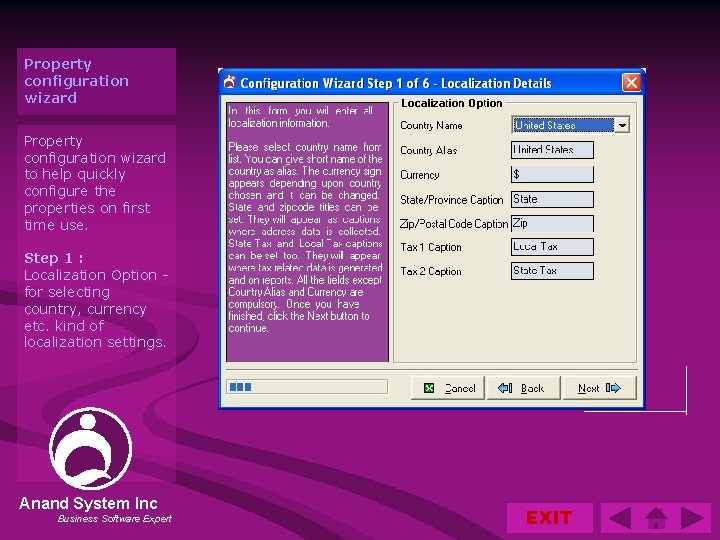Click the blue right arrow Next icon
720x540 pixels.
point(613,388)
